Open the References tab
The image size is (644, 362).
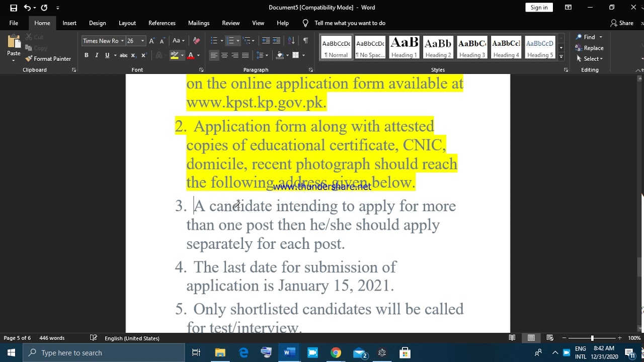click(x=162, y=23)
